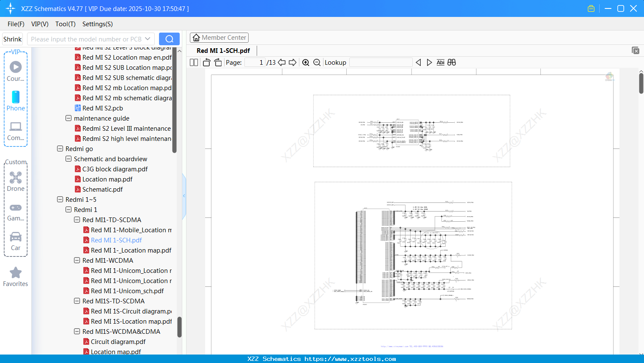Image resolution: width=644 pixels, height=363 pixels.
Task: Collapse the Redmi 1~5 tree node
Action: [60, 200]
